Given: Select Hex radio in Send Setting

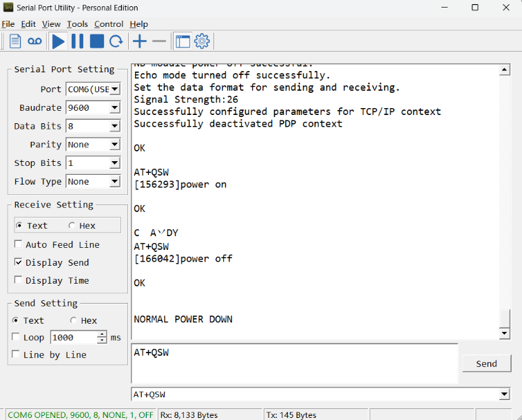Looking at the screenshot, I should coord(73,320).
